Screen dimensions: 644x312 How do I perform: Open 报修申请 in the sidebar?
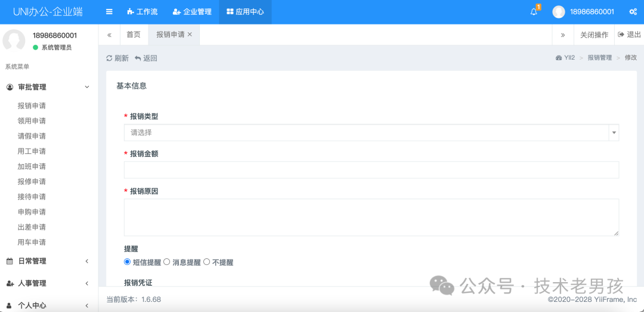pyautogui.click(x=32, y=182)
